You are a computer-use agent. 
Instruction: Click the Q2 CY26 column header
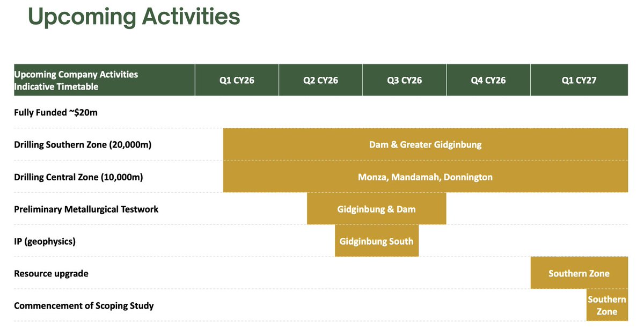click(321, 80)
